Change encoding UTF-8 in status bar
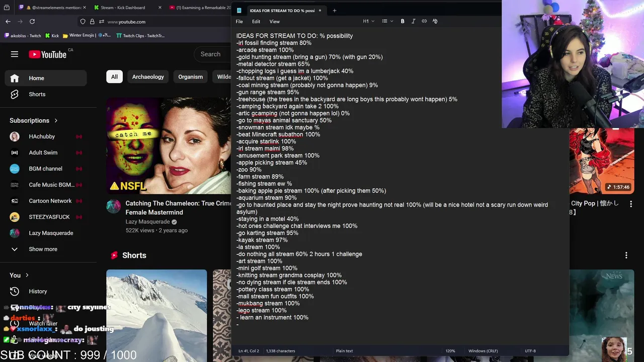 tap(530, 351)
